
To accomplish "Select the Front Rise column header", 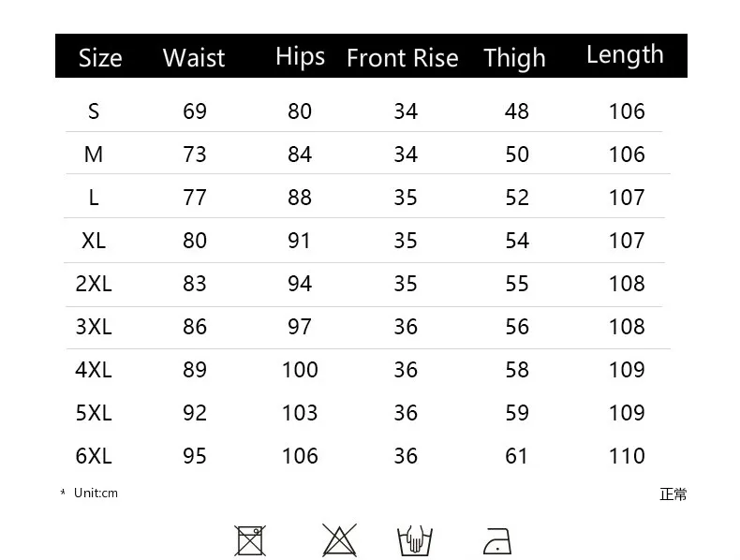I will point(403,58).
